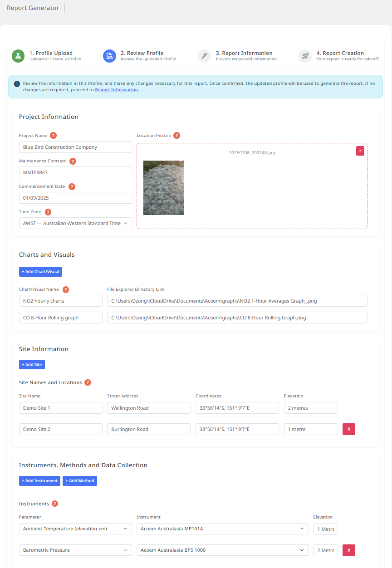Delete the Demo Site 2 row
Viewport: 392px width, 568px height.
348,429
